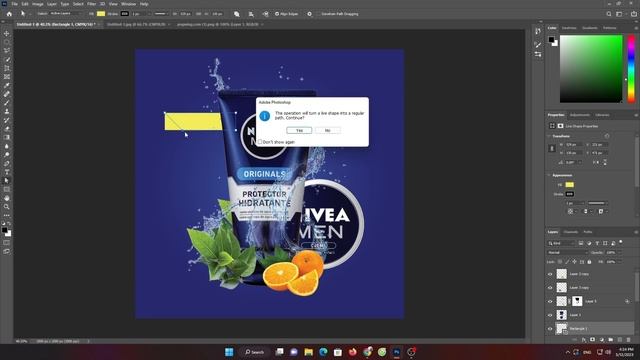Toggle link width and height in Properties
Viewport: 640px width, 360px height.
tap(552, 149)
